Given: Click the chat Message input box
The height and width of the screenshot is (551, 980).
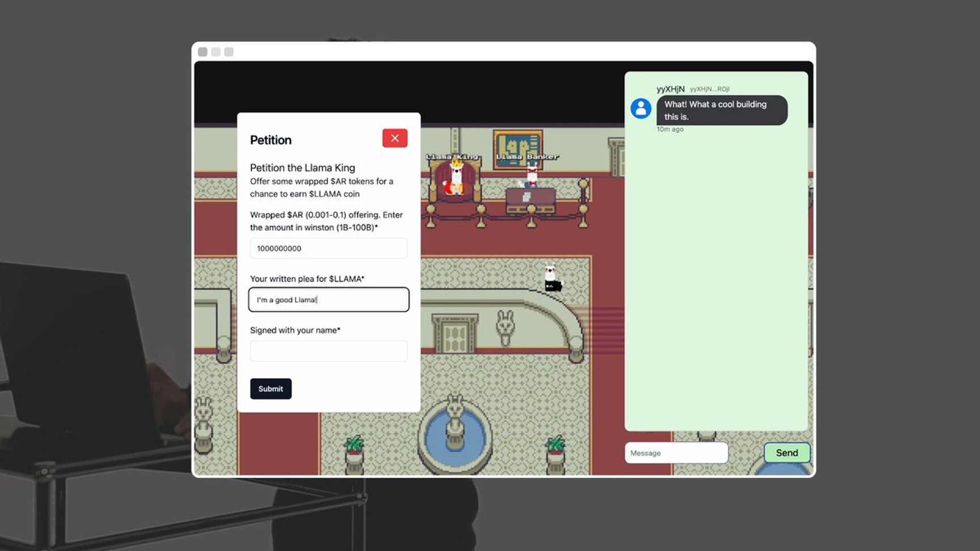Looking at the screenshot, I should [676, 453].
